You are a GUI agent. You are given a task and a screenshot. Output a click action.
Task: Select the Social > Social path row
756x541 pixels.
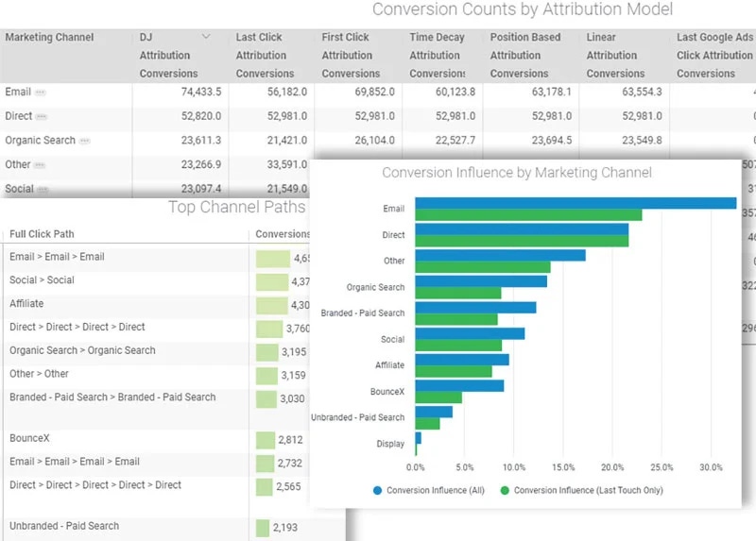pos(156,280)
